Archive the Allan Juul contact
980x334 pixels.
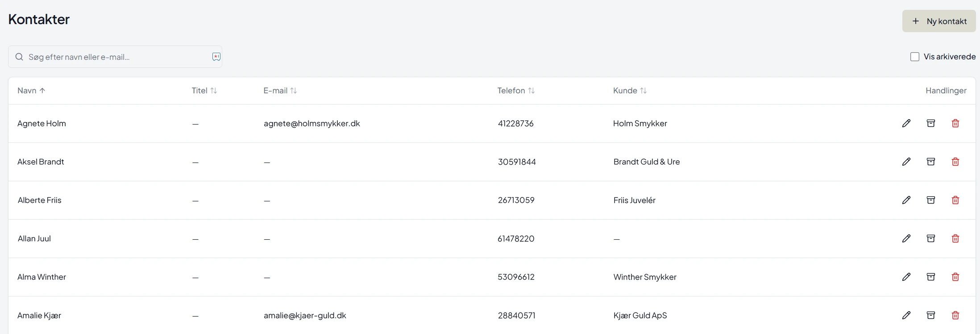click(931, 238)
